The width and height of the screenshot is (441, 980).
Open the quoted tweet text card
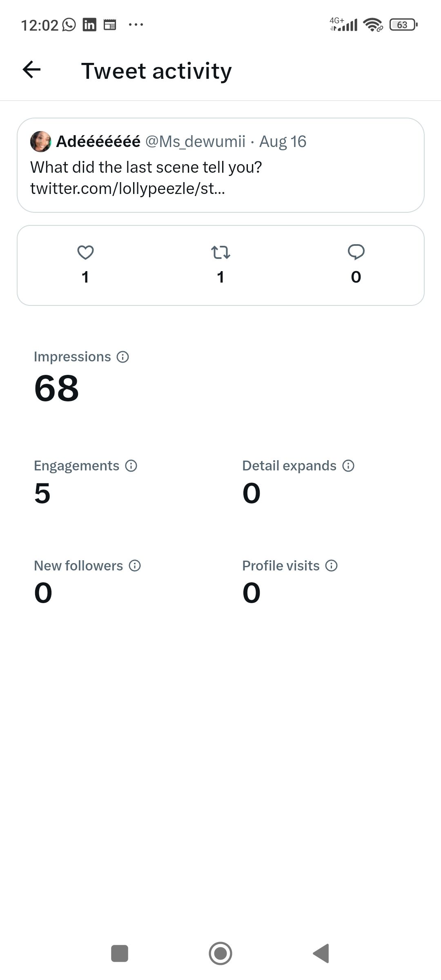(220, 167)
